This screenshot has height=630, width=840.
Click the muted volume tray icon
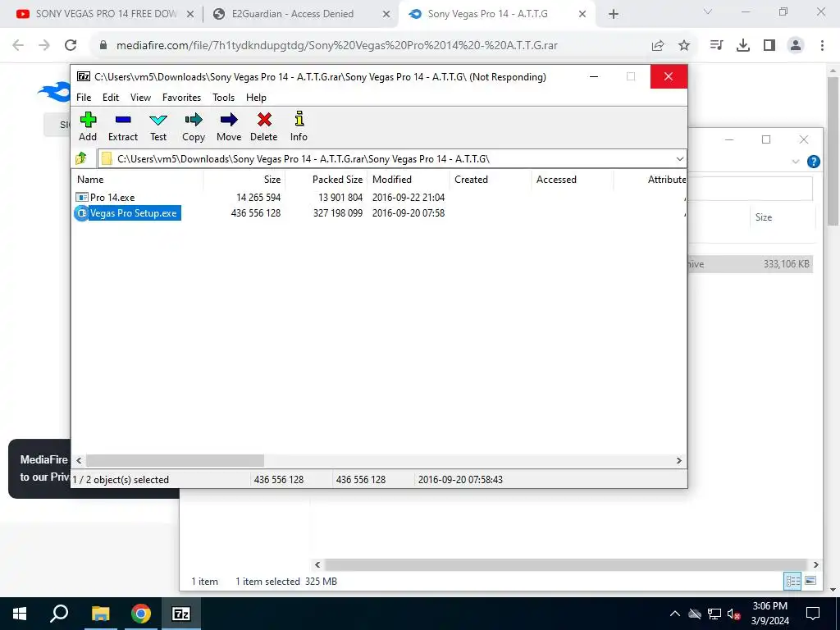(734, 614)
